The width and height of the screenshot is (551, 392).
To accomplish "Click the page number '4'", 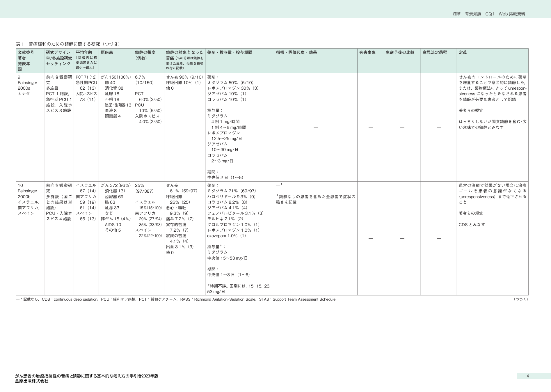I will point(528,376).
